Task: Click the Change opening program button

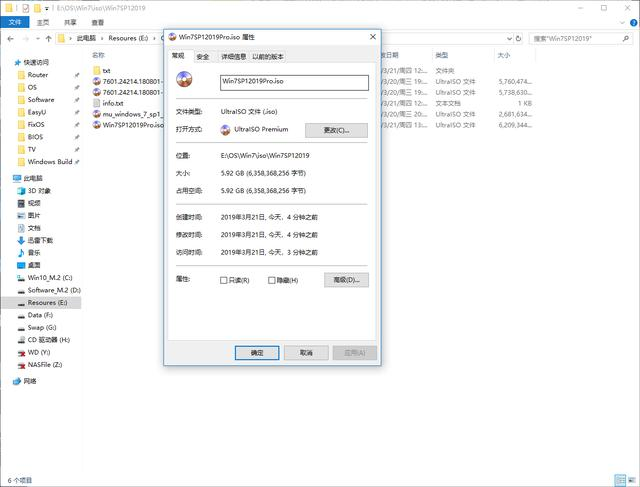Action: (x=336, y=131)
